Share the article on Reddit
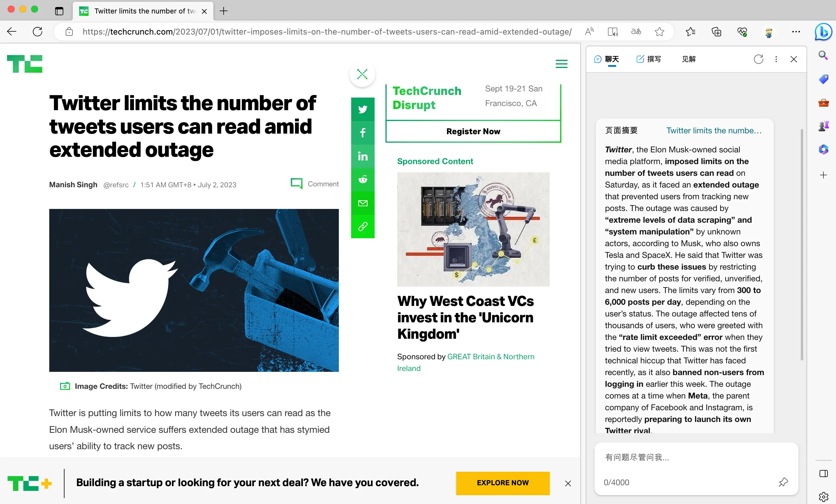The image size is (836, 504). point(363,179)
